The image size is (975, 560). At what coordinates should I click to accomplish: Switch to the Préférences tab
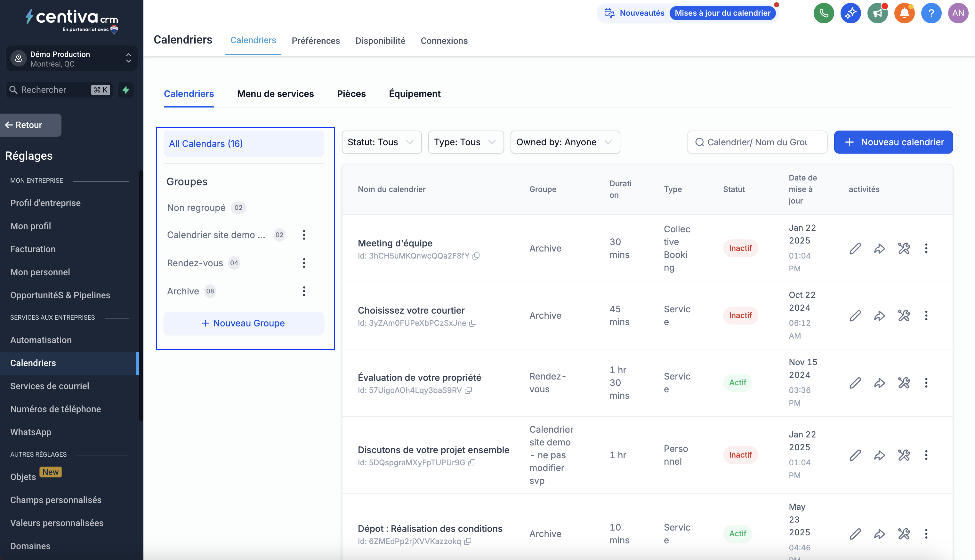point(315,40)
